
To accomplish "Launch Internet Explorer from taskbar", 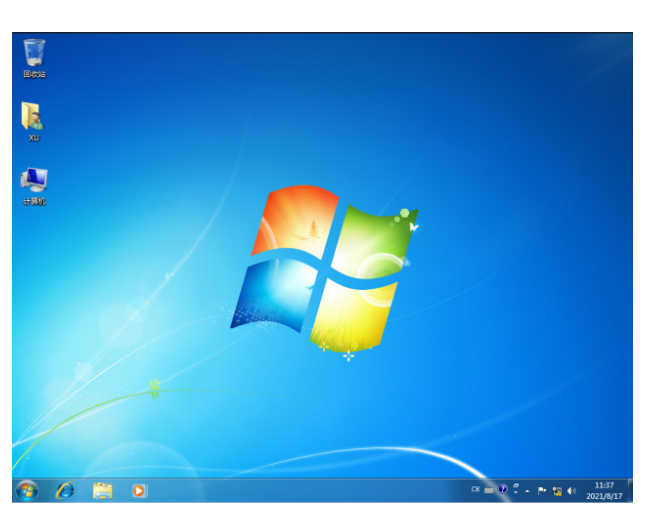I will [x=65, y=491].
